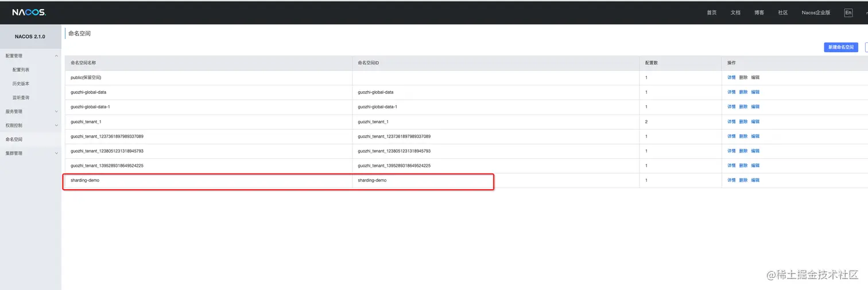The height and width of the screenshot is (290, 868).
Task: View 详情 for sharding-demo row
Action: tap(731, 180)
